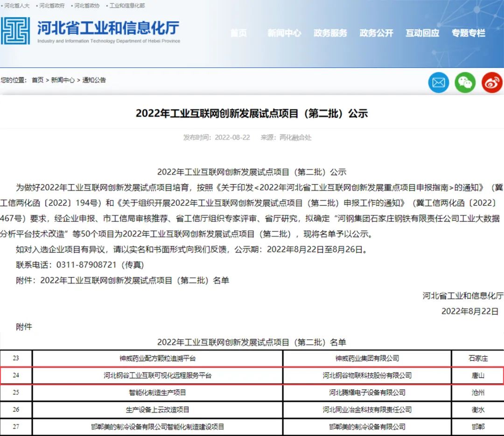The height and width of the screenshot is (436, 504).
Task: Go to 通知公告 in the breadcrumb
Action: 94,80
